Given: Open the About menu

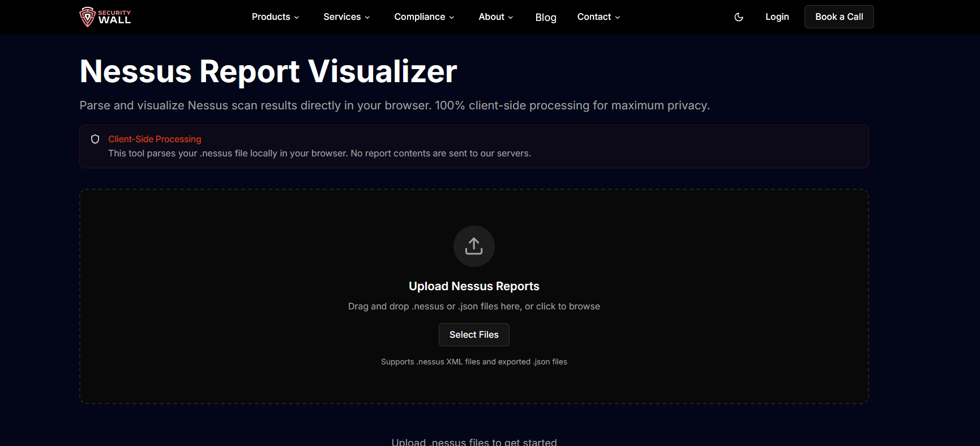Looking at the screenshot, I should tap(491, 17).
